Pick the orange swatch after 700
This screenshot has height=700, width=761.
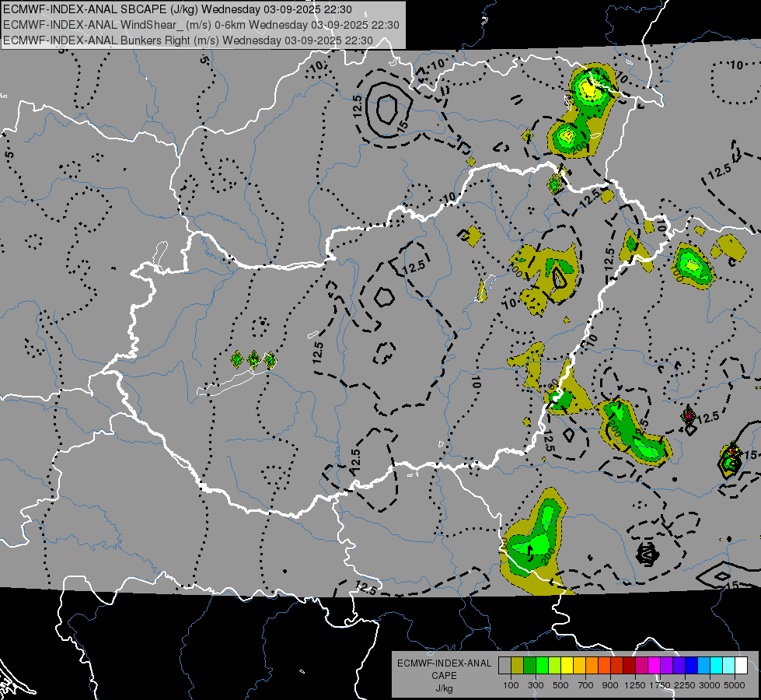(592, 666)
